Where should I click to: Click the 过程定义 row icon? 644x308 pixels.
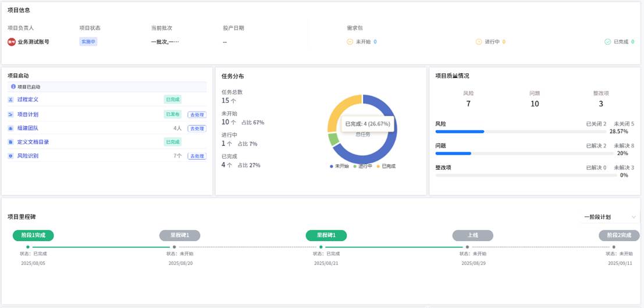pyautogui.click(x=10, y=99)
